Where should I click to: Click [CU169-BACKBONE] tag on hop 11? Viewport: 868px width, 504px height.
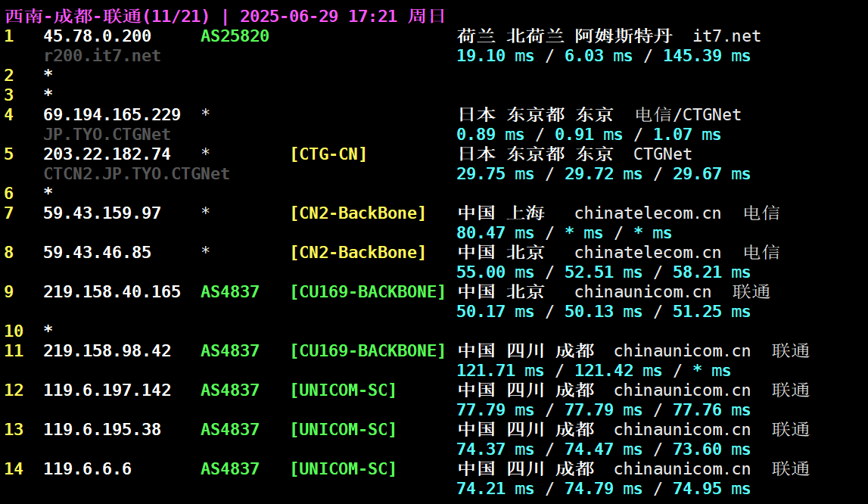pos(368,350)
